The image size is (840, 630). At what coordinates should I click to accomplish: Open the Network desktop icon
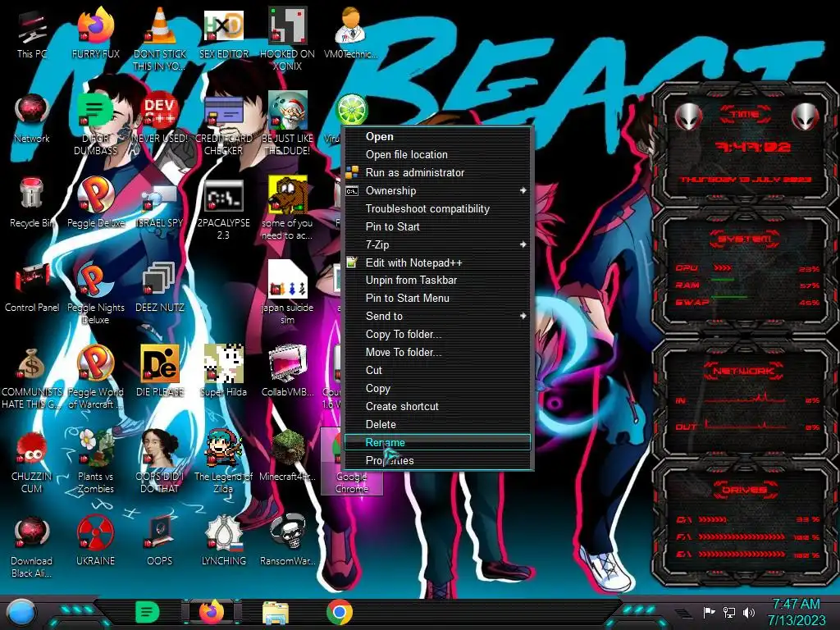pyautogui.click(x=32, y=118)
